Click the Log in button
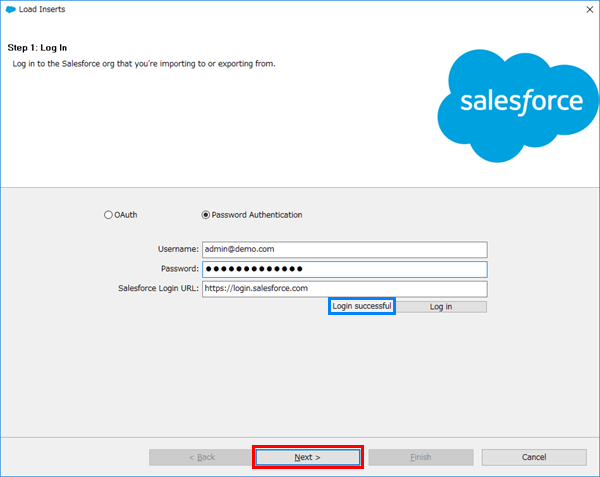600x477 pixels. [x=441, y=307]
